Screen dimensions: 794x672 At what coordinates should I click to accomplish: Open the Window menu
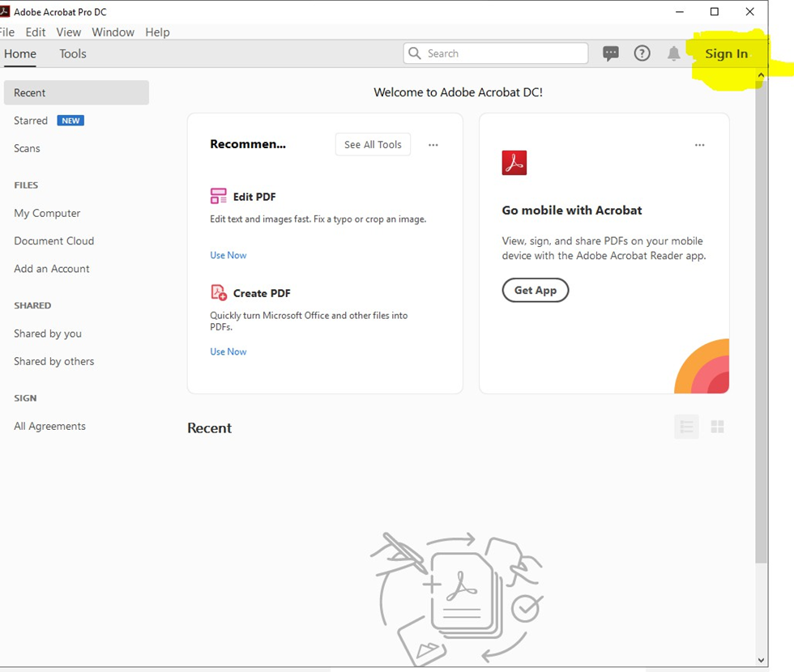113,32
